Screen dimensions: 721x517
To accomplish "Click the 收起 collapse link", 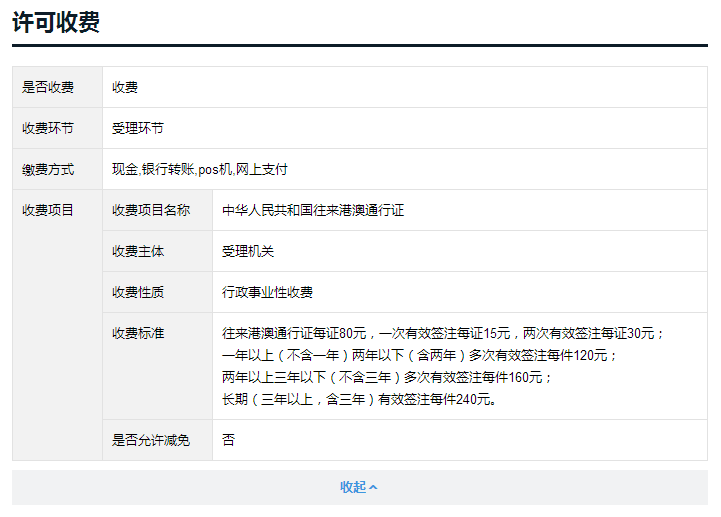I will 353,487.
